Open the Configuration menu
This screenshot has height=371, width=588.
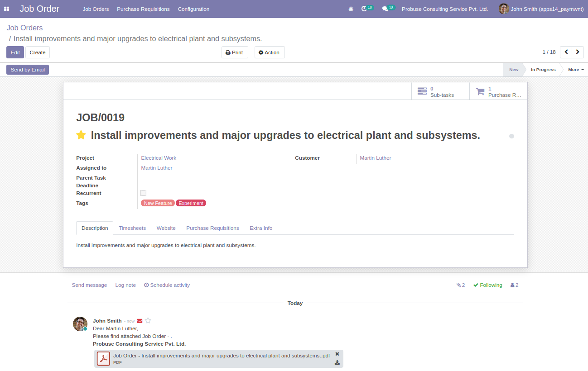193,9
